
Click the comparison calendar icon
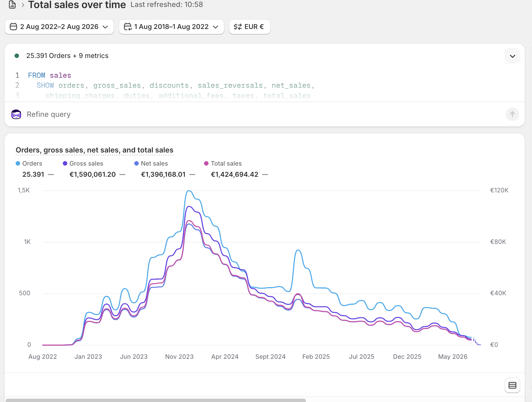click(x=128, y=27)
